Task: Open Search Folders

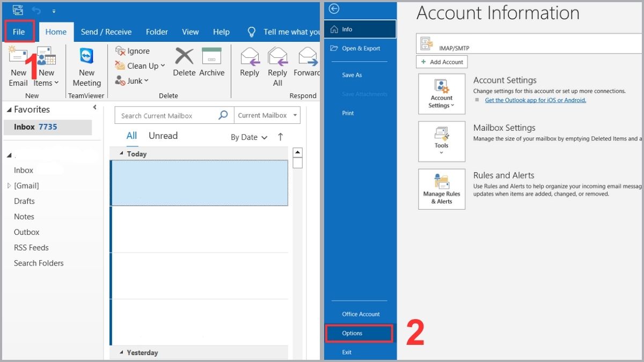Action: (x=39, y=263)
